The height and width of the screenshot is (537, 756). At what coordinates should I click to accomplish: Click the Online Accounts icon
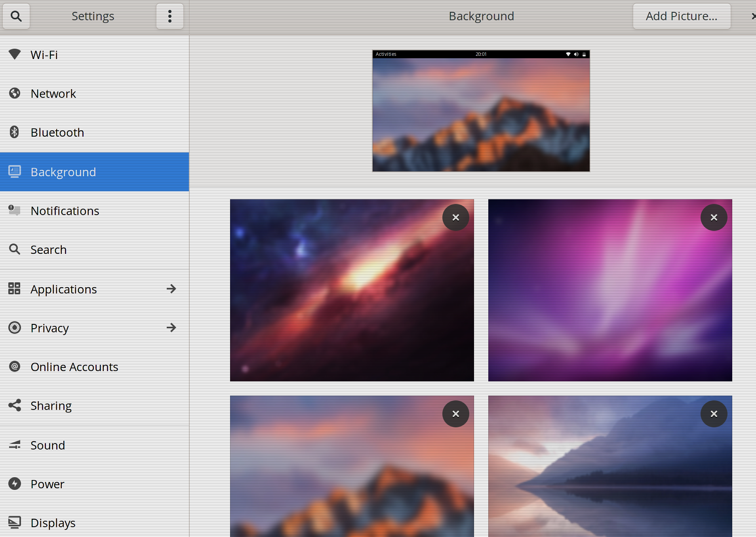[x=15, y=366]
